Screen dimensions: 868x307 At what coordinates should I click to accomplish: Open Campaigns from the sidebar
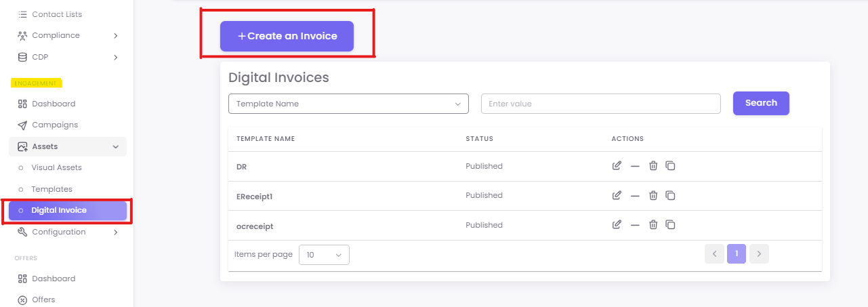(55, 125)
